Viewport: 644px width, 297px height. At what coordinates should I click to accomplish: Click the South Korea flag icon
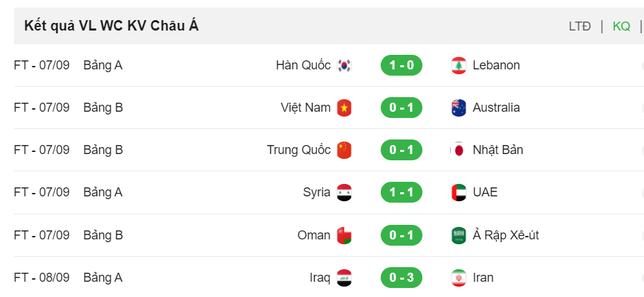coord(344,66)
